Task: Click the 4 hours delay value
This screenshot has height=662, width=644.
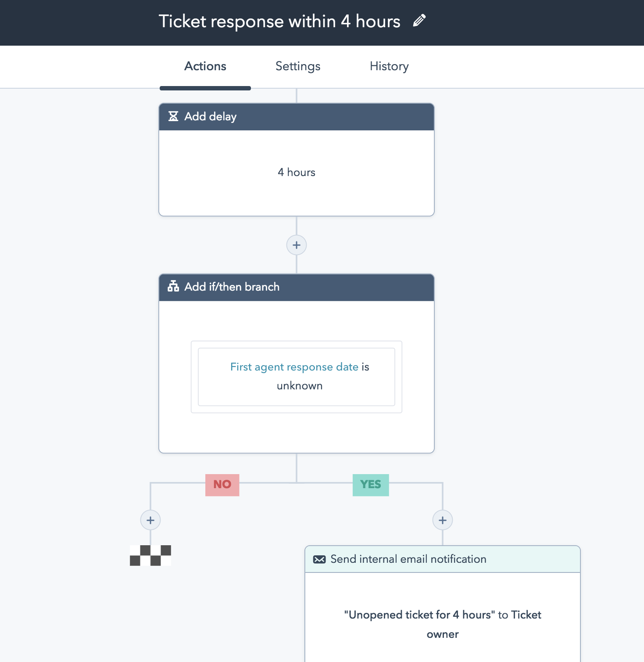Action: [297, 173]
